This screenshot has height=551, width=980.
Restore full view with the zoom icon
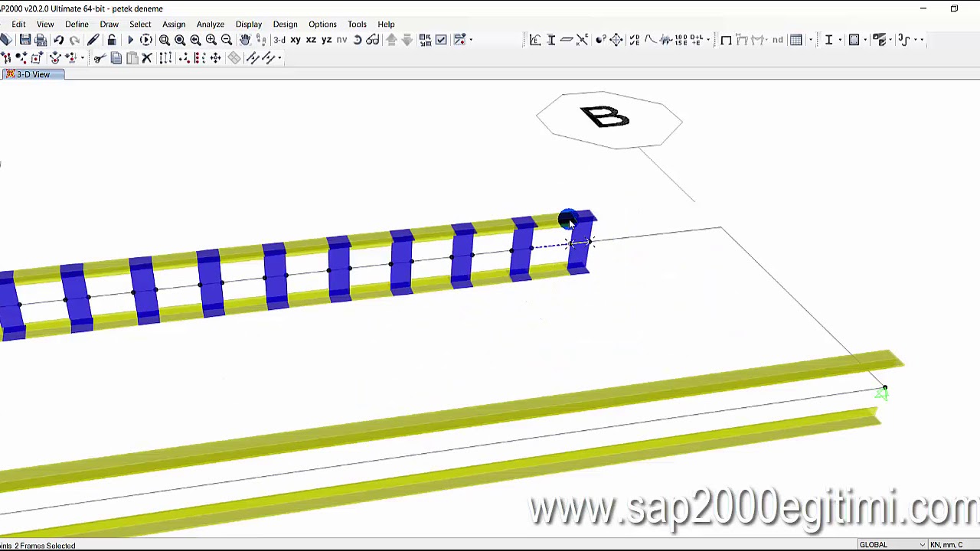point(180,40)
